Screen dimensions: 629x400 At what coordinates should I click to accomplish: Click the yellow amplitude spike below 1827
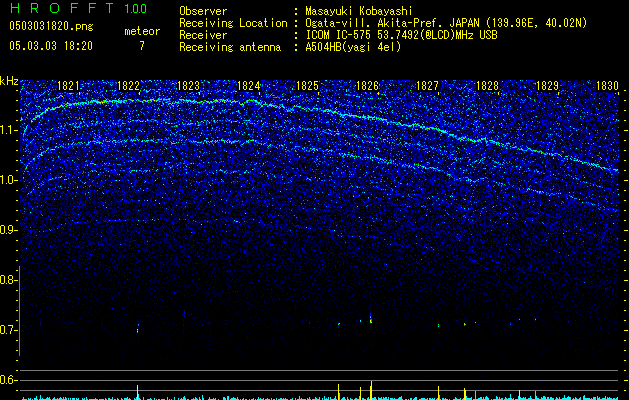[438, 392]
